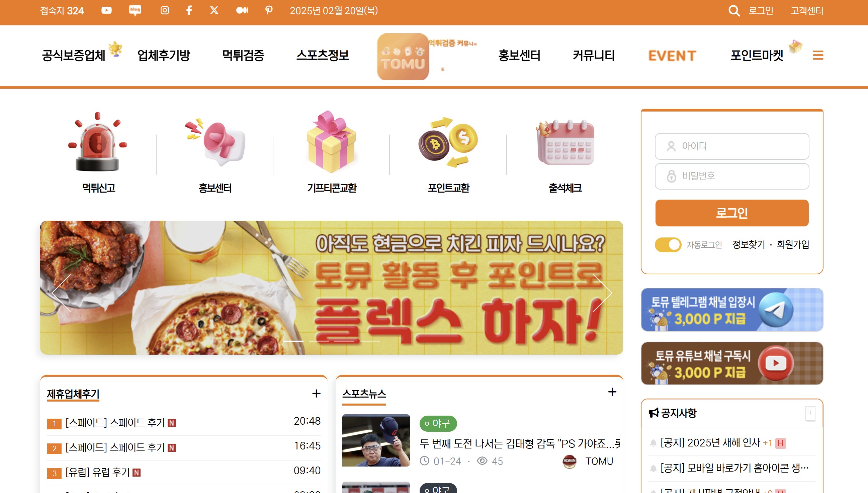Click the 아이디 input field
Screen dimensions: 868x493
tap(732, 146)
